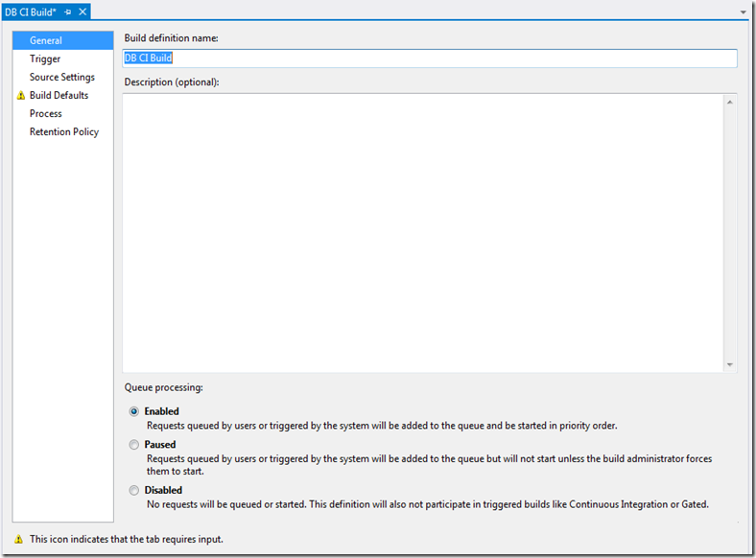This screenshot has height=558, width=756.
Task: Click the Enabled option description text
Action: [x=382, y=426]
